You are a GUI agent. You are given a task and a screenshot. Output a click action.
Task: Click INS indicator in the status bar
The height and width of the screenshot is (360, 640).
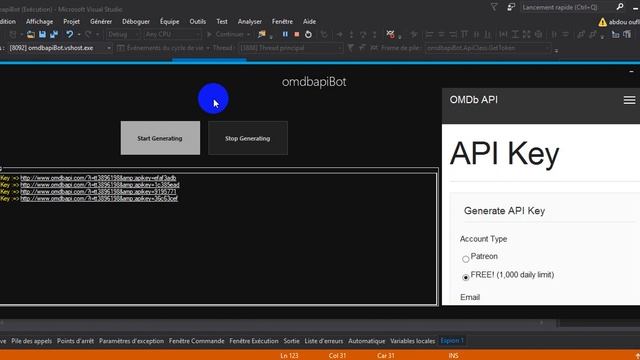coord(453,356)
